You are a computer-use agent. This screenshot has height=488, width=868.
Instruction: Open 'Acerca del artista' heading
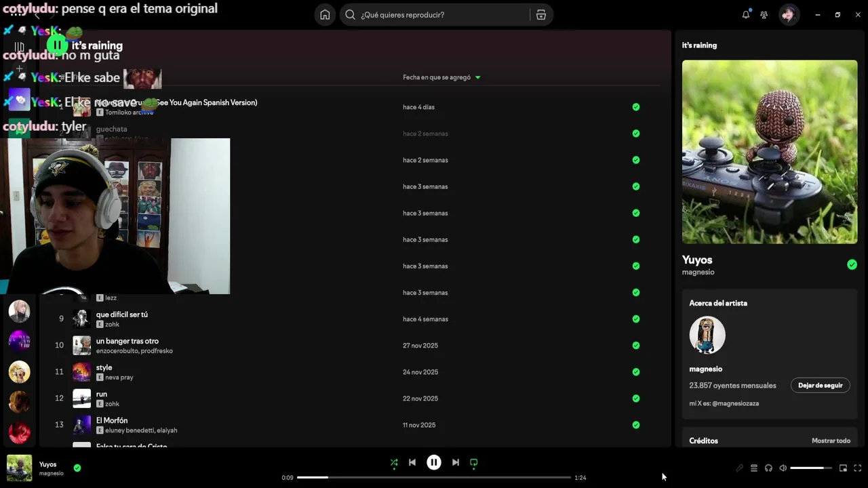tap(718, 303)
